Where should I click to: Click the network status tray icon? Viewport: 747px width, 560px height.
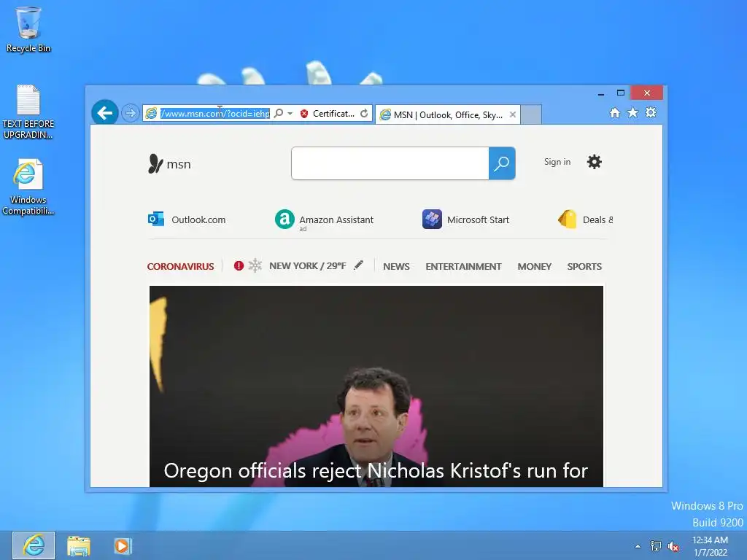(656, 546)
